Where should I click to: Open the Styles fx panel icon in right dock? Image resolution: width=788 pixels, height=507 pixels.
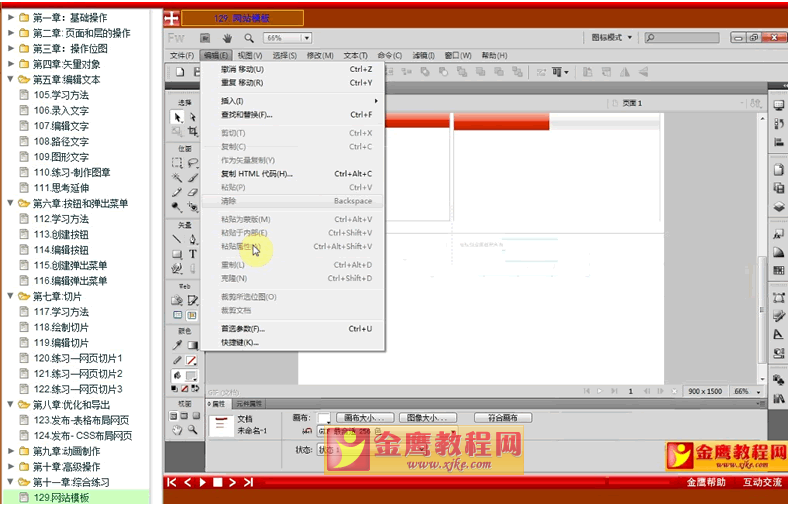tap(778, 234)
